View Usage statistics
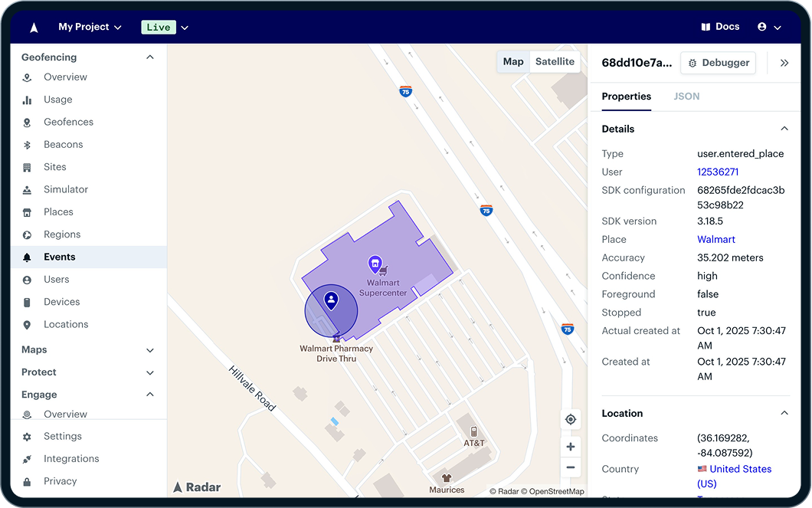This screenshot has width=812, height=508. pos(59,100)
